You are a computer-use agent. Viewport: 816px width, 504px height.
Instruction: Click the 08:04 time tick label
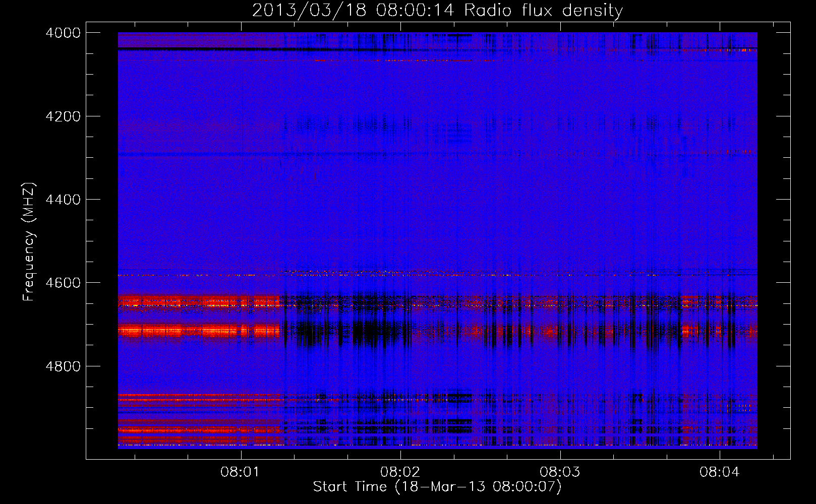(719, 472)
